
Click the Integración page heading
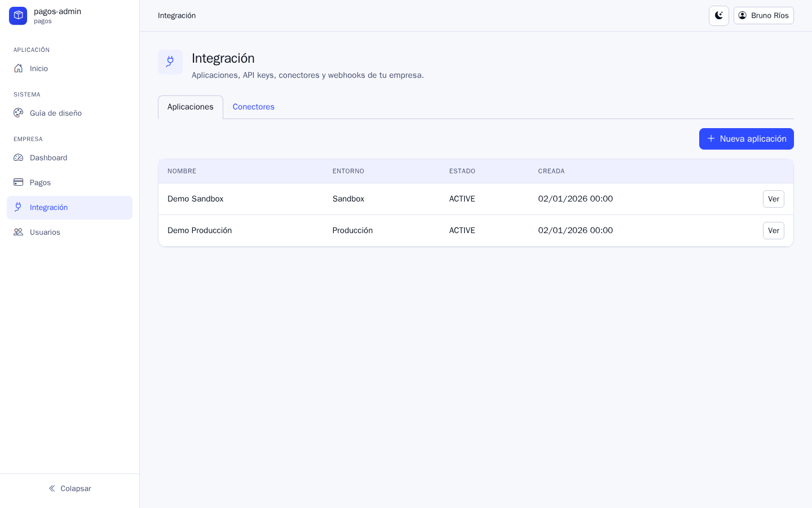(x=223, y=58)
